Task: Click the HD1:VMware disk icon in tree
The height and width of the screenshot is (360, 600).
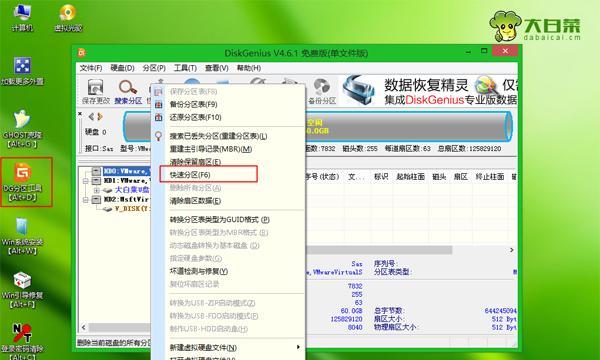Action: (96, 180)
